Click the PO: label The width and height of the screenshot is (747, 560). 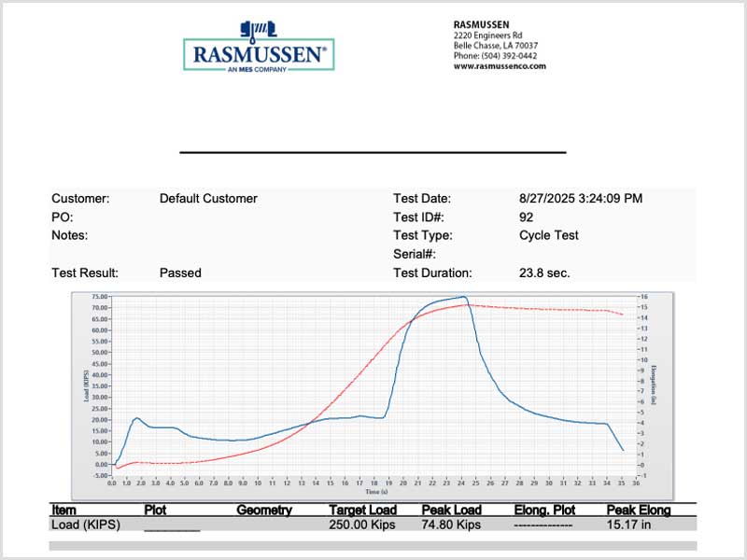[x=62, y=217]
